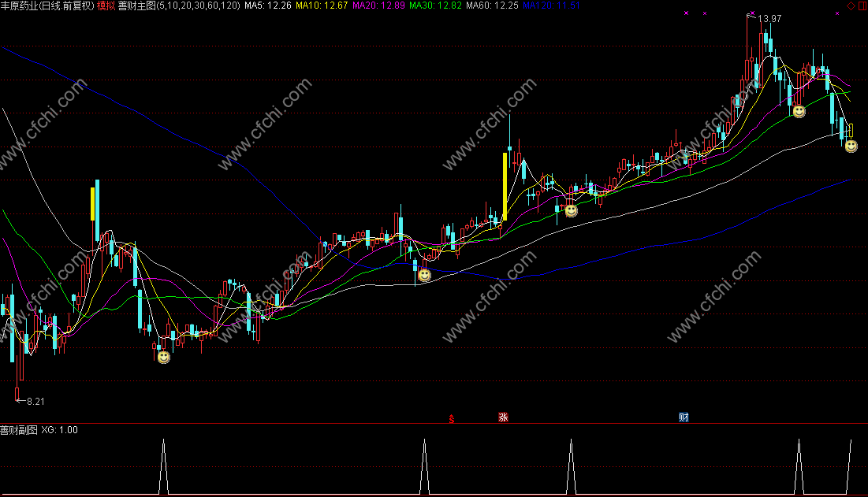Click the last smiley at the chart's right edge
Viewport: 868px width, 497px height.
(x=851, y=146)
